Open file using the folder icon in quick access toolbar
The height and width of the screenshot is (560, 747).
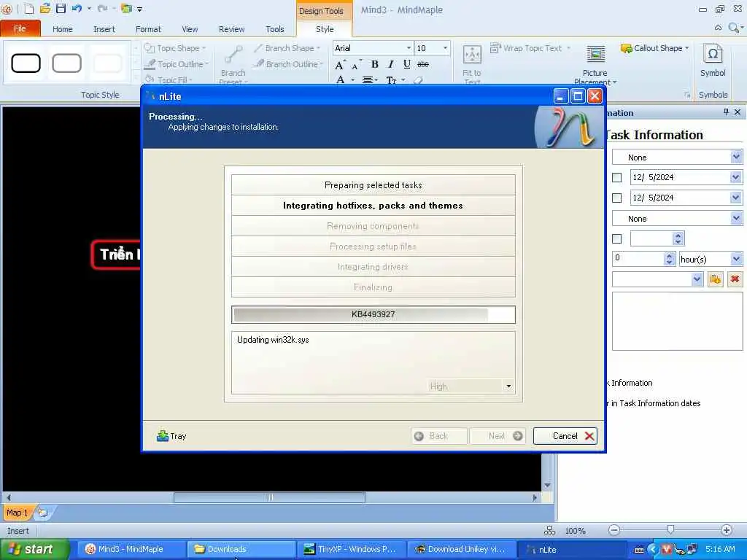45,9
